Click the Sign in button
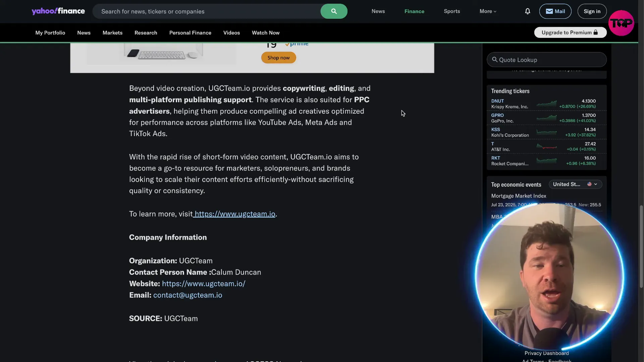The width and height of the screenshot is (644, 362). (592, 11)
